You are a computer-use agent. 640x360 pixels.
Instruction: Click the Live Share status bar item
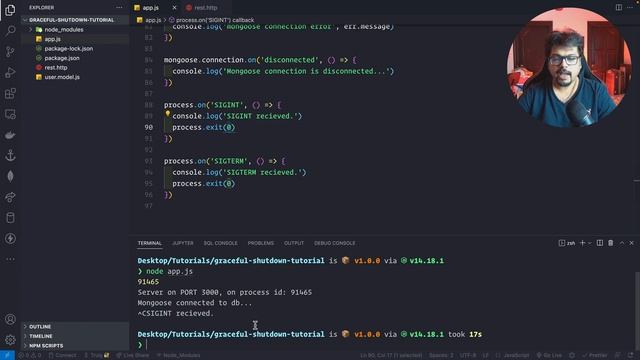pos(133,356)
